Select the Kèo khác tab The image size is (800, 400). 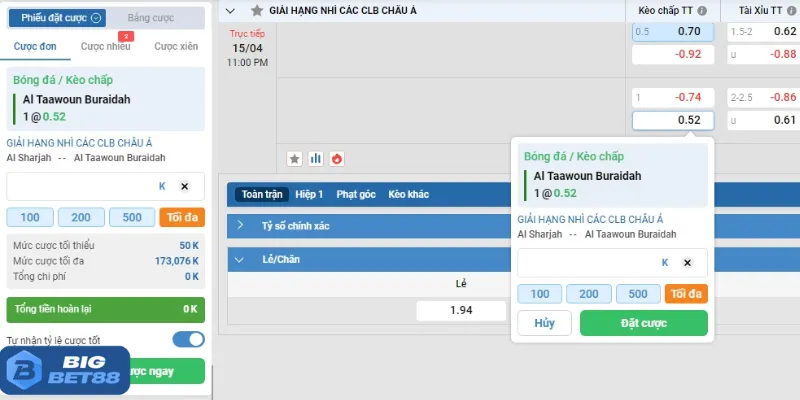pos(409,194)
